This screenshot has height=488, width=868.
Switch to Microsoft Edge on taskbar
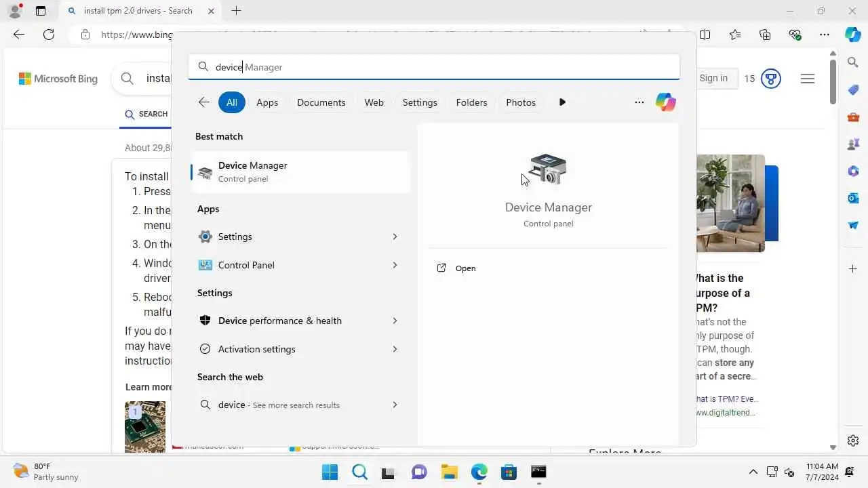479,472
